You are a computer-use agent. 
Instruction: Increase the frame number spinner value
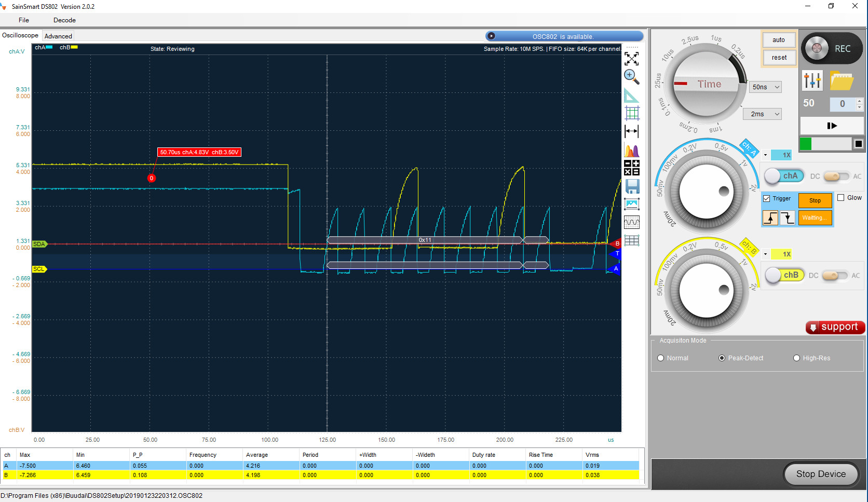coord(859,101)
